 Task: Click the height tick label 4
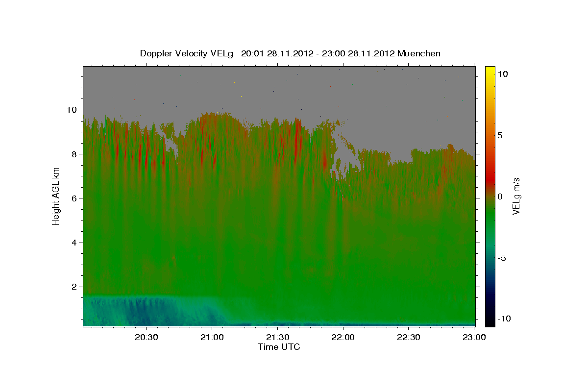(74, 243)
